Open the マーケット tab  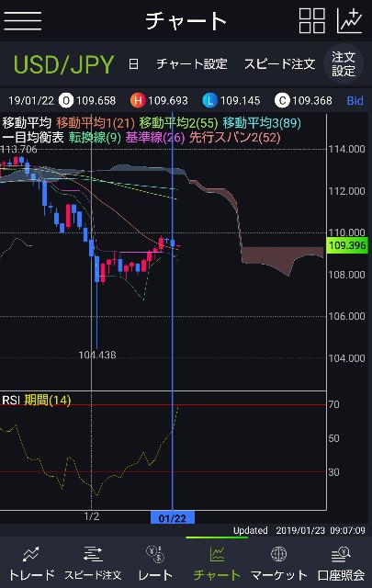point(278,563)
